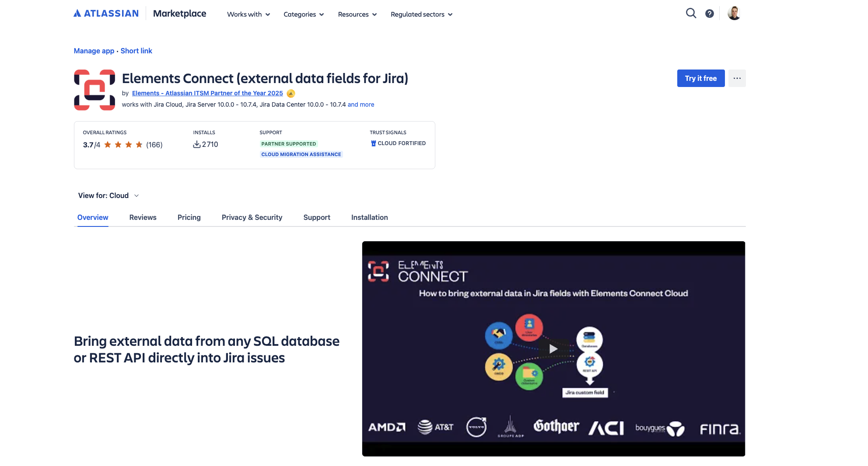Viewport: 868px width, 466px height.
Task: Click the Try it free button
Action: [701, 78]
